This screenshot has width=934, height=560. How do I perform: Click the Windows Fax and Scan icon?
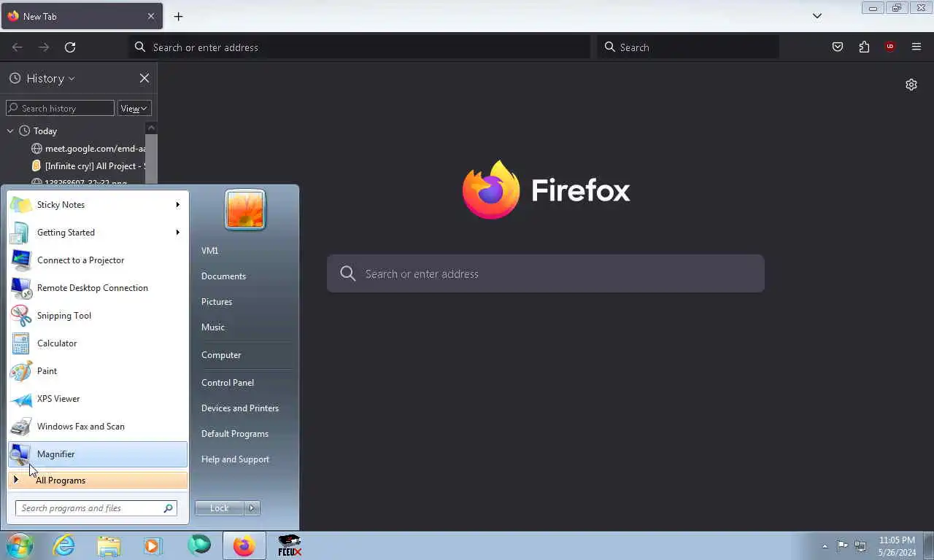coord(21,427)
